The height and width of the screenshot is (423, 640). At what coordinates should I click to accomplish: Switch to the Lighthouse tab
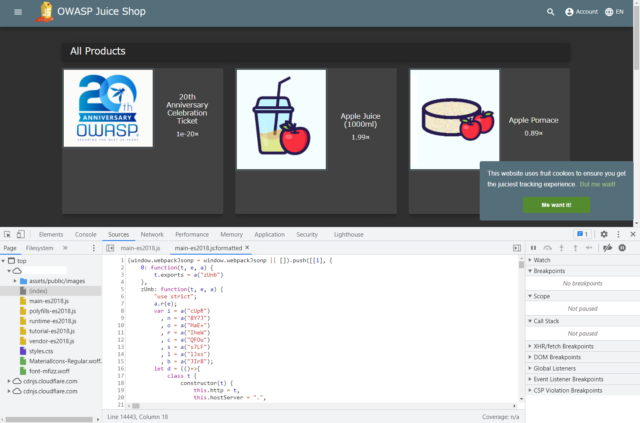[349, 234]
